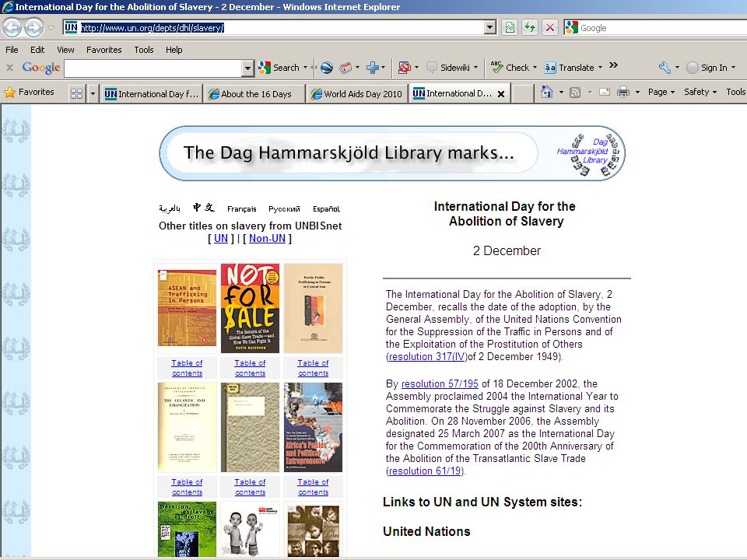The image size is (747, 560).
Task: Click the address bar URL field
Action: coord(274,28)
